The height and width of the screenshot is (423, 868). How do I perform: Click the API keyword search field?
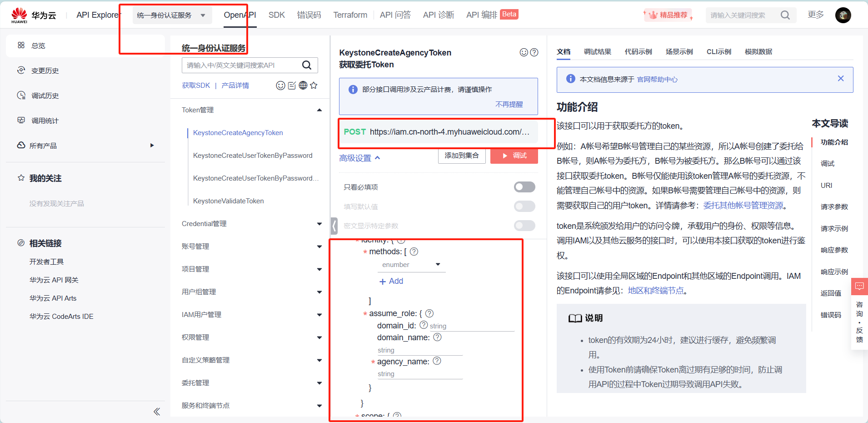(242, 65)
